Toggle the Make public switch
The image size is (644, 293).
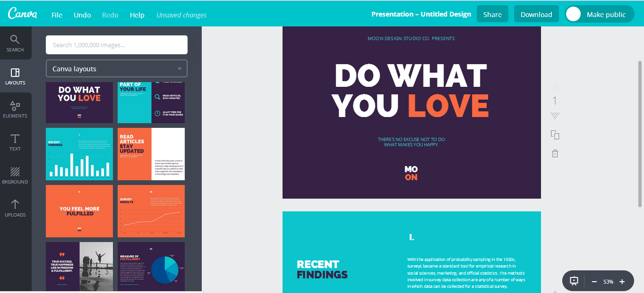click(574, 15)
